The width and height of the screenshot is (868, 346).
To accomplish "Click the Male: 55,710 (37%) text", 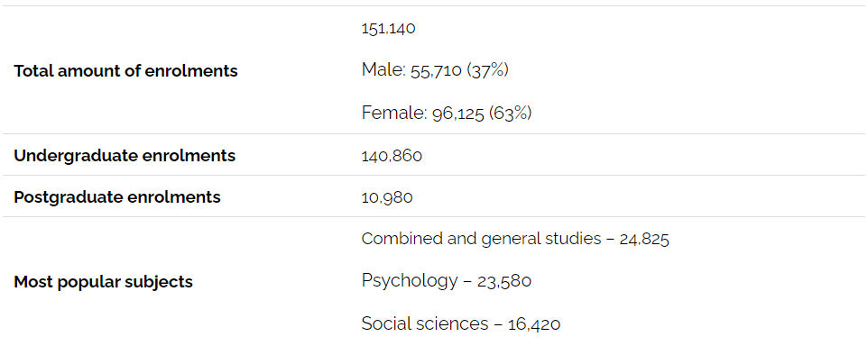I will (435, 70).
